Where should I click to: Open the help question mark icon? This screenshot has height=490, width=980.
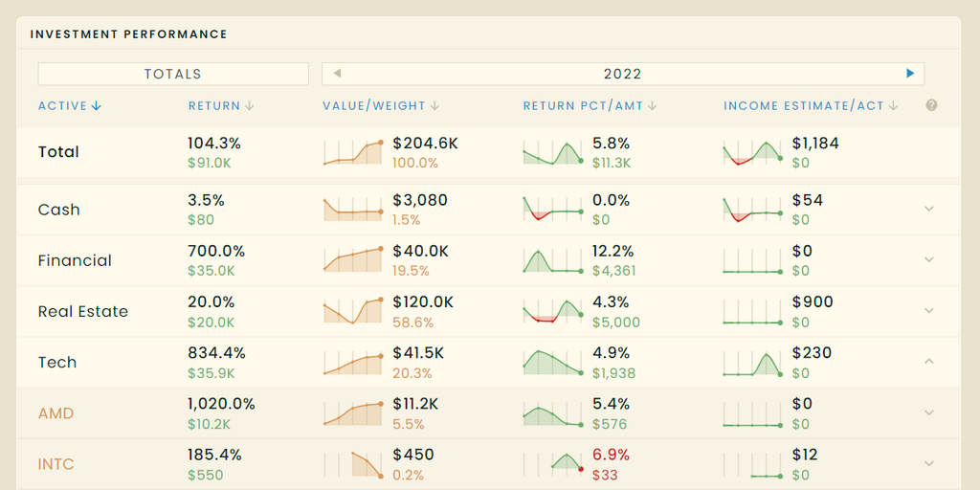[931, 105]
